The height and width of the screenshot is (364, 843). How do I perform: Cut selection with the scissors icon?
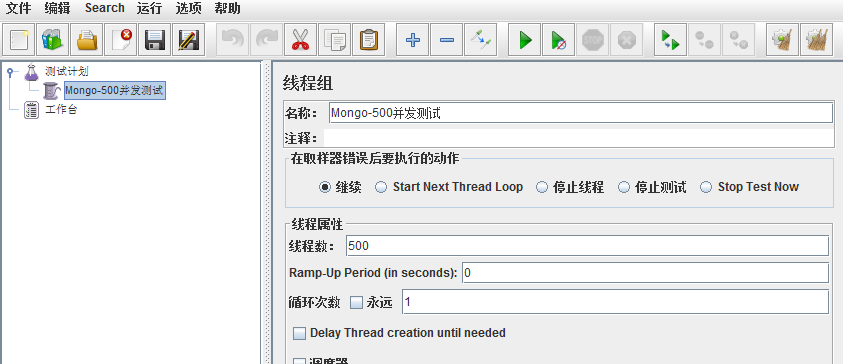point(301,40)
